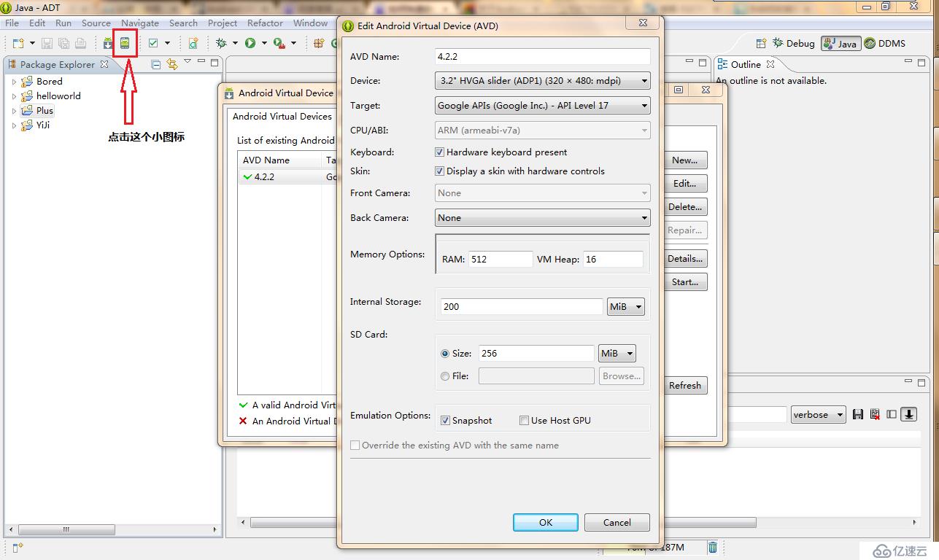Screen dimensions: 939x560
Task: Click the Collapse All icon in Package Explorer
Action: 156,64
